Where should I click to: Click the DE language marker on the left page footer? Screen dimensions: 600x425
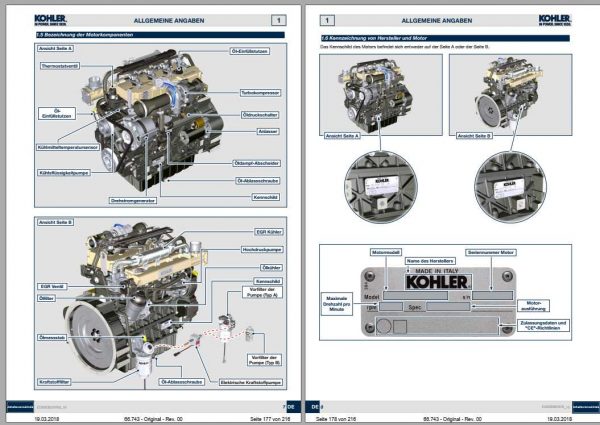click(x=291, y=407)
